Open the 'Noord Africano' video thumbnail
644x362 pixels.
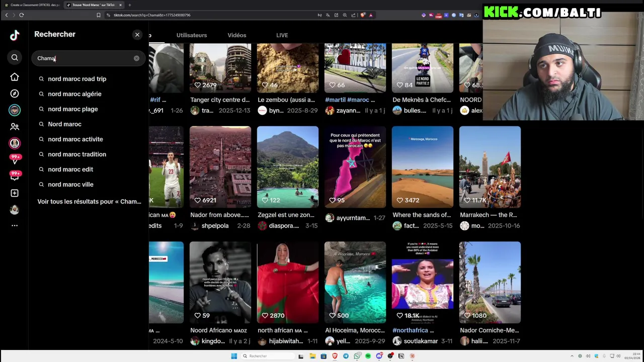pyautogui.click(x=220, y=283)
